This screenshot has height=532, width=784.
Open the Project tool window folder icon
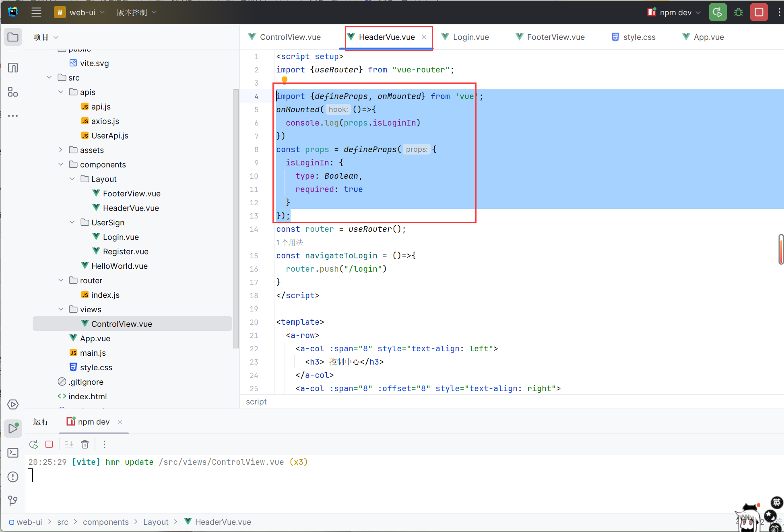(13, 37)
